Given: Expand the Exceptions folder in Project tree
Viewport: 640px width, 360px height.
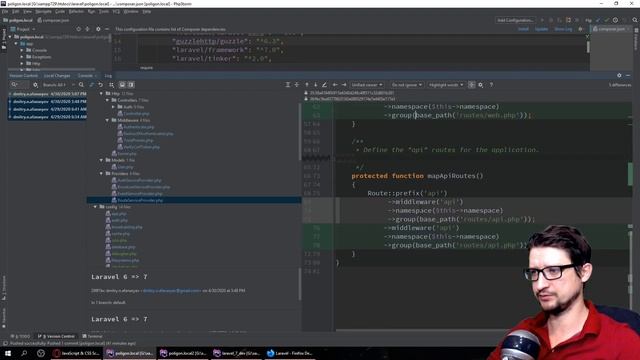Looking at the screenshot, I should click(22, 57).
